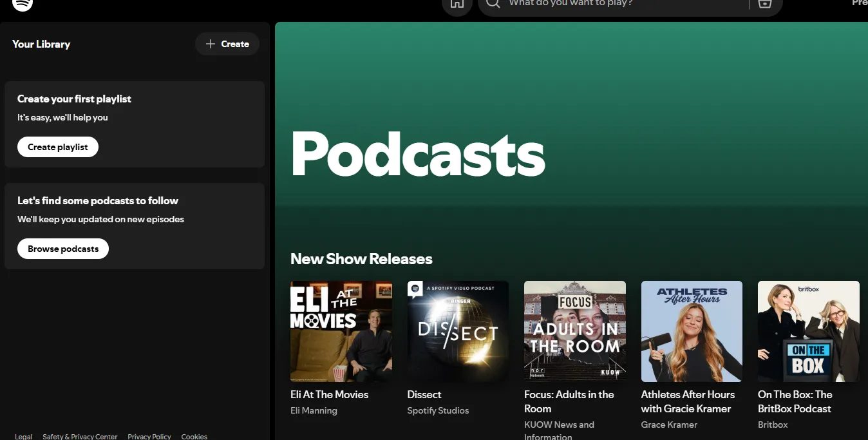Click the plus icon in Create button
The image size is (868, 440).
pyautogui.click(x=210, y=44)
